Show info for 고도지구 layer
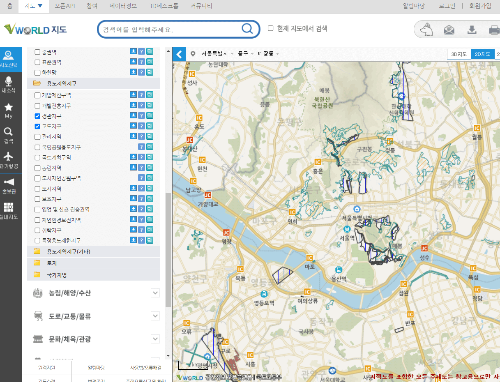The image size is (500, 382). click(x=141, y=126)
